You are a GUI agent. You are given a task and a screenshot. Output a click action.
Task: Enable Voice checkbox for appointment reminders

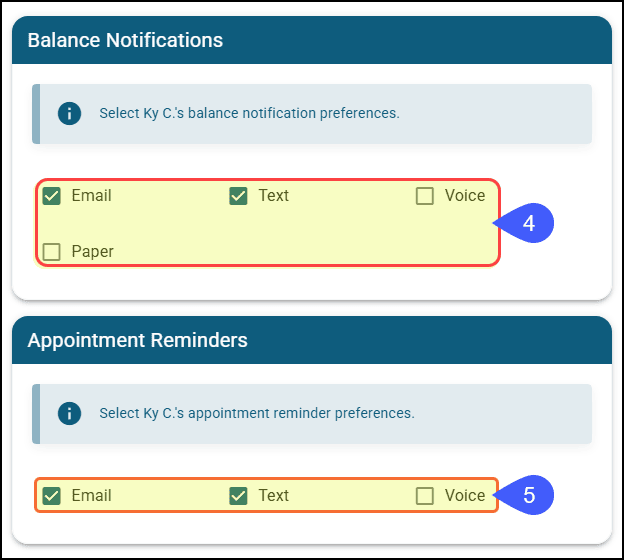[x=425, y=496]
